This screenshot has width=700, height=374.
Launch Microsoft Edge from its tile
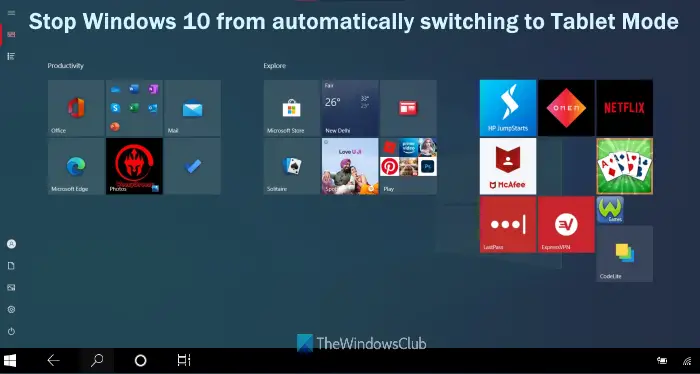76,166
